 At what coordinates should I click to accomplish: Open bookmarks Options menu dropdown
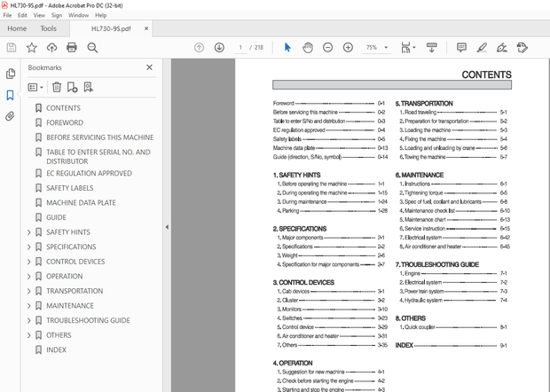[35, 87]
